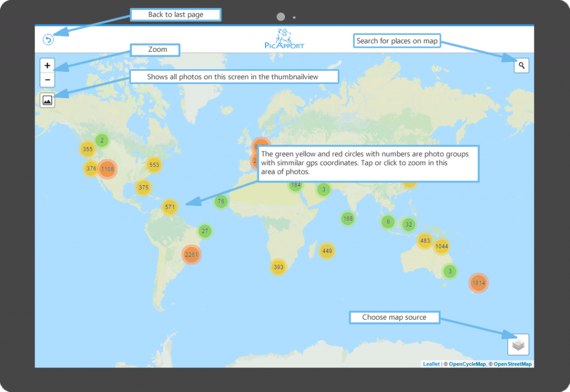The height and width of the screenshot is (392, 570).
Task: Zoom into the 2261 photo cluster
Action: coord(191,255)
